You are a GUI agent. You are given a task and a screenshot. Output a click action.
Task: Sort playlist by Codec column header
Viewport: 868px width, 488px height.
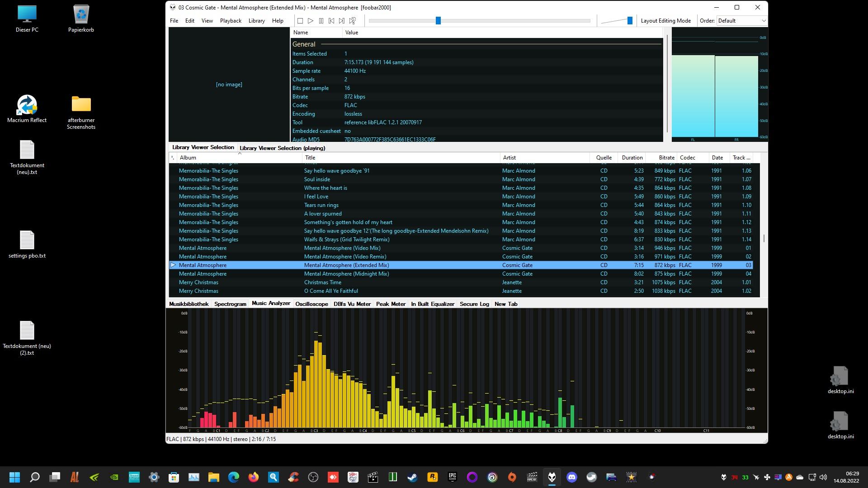point(693,158)
